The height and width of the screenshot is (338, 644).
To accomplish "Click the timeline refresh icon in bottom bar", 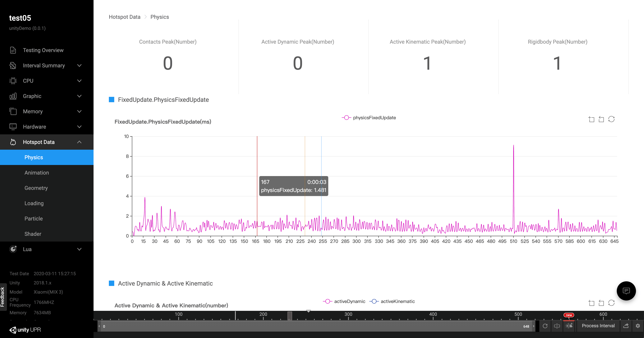I will pos(545,326).
